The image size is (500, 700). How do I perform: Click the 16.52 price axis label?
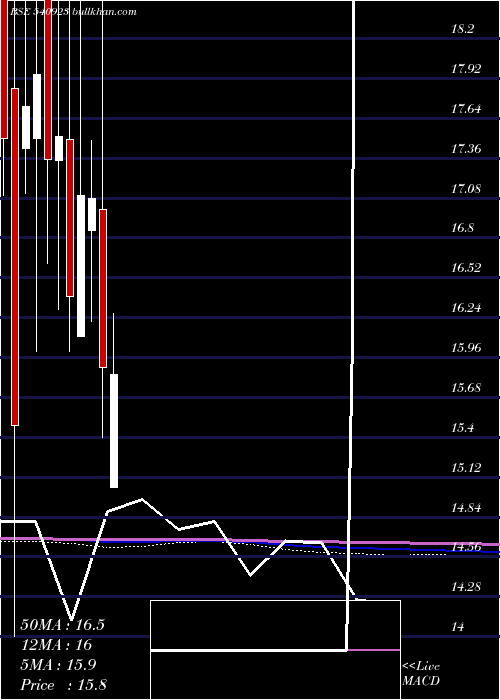(x=466, y=268)
